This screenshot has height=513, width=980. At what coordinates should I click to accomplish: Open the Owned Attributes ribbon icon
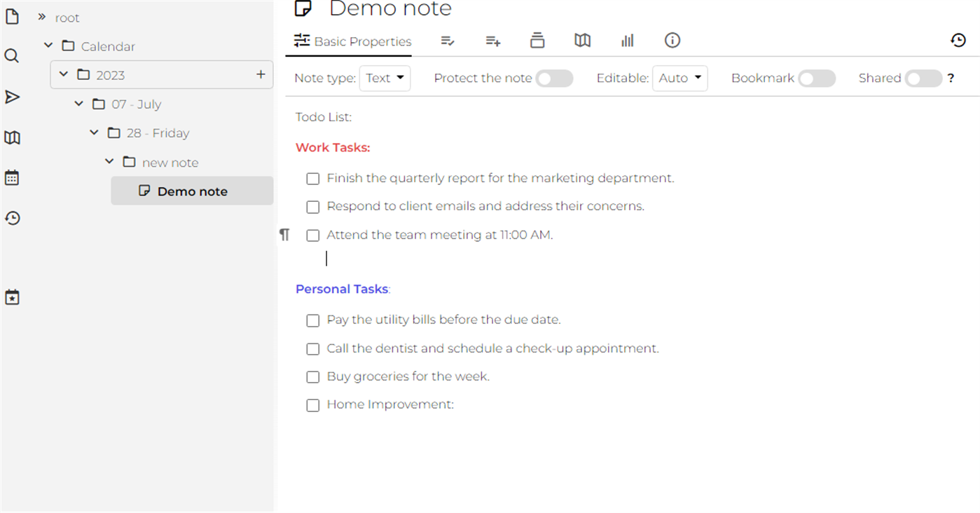coord(448,40)
